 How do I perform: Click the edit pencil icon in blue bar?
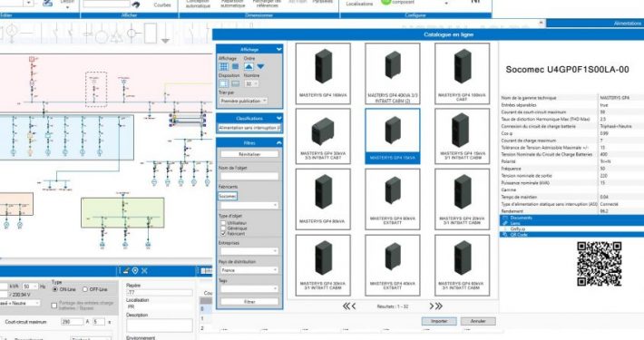126,270
